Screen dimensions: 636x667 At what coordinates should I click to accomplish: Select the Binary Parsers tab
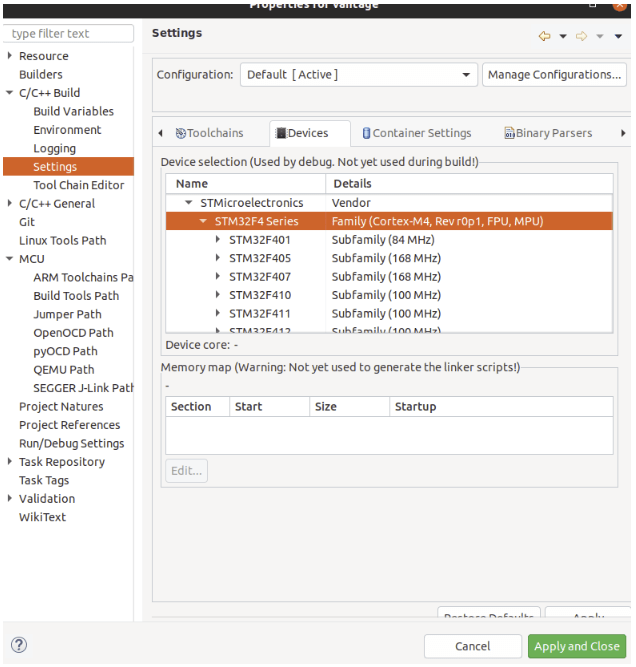548,133
